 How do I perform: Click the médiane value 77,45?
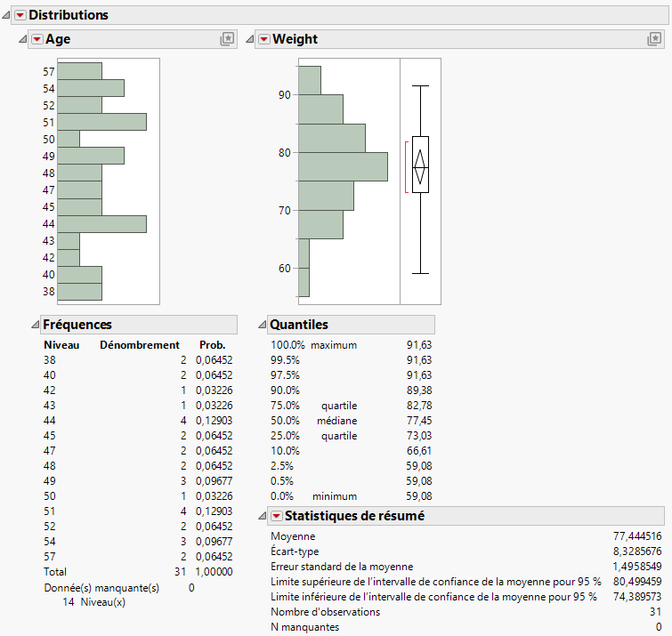click(419, 421)
